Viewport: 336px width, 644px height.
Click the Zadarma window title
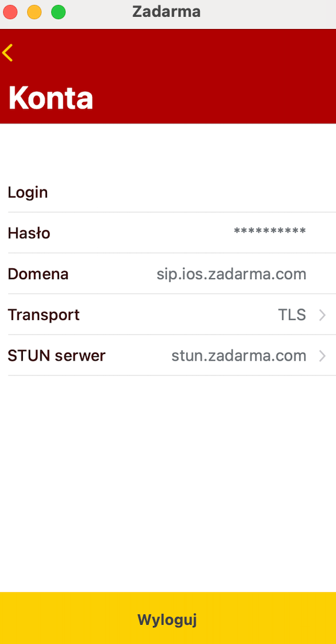click(x=166, y=12)
